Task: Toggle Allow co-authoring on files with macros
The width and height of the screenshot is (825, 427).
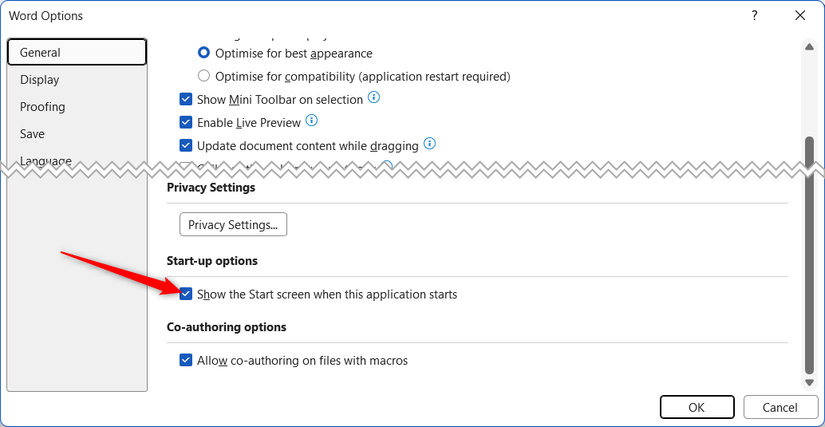Action: point(186,360)
